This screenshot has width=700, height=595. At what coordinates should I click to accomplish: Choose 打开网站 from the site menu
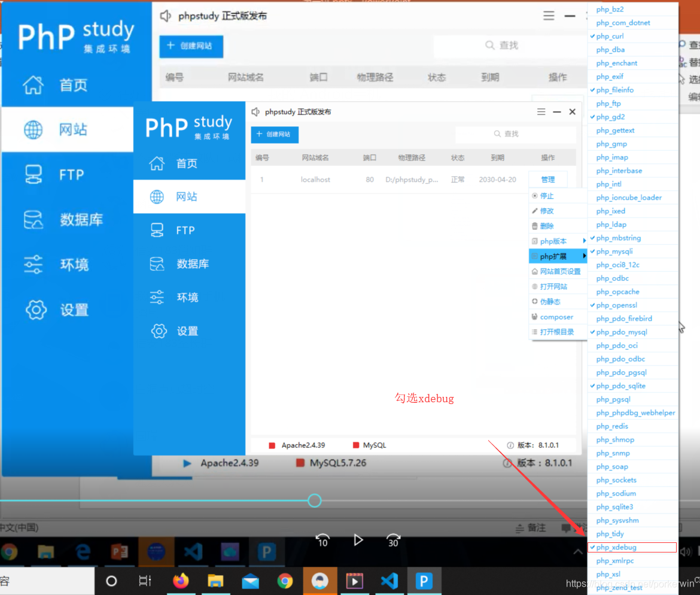pos(558,286)
